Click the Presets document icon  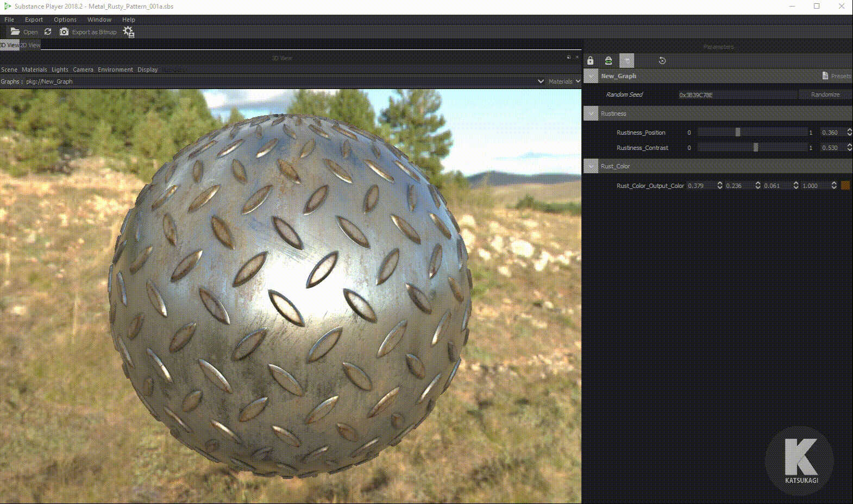(x=825, y=76)
